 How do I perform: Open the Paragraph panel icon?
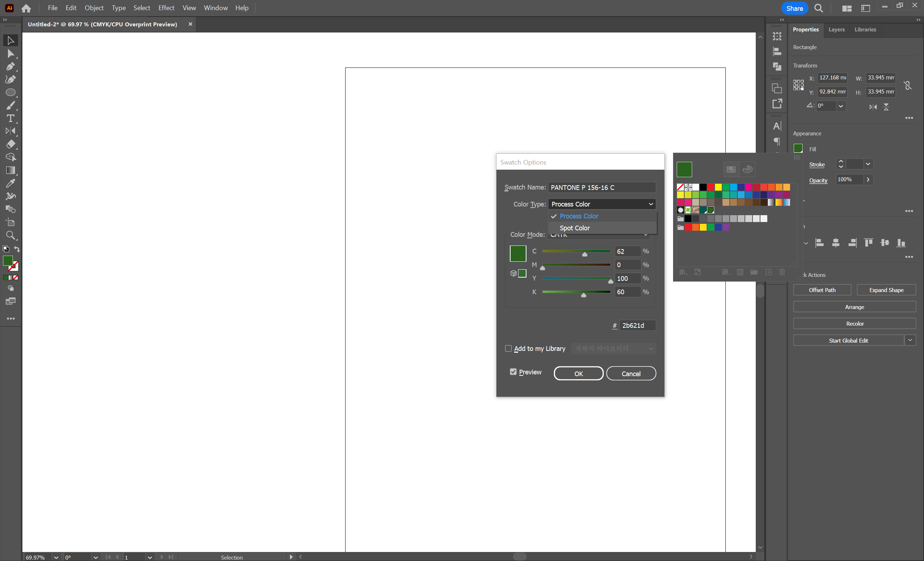point(777,141)
